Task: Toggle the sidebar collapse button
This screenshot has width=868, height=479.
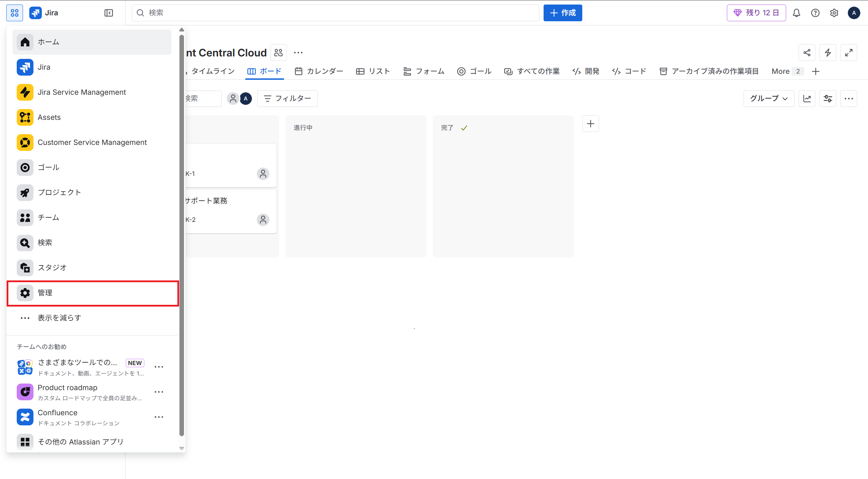Action: (109, 13)
